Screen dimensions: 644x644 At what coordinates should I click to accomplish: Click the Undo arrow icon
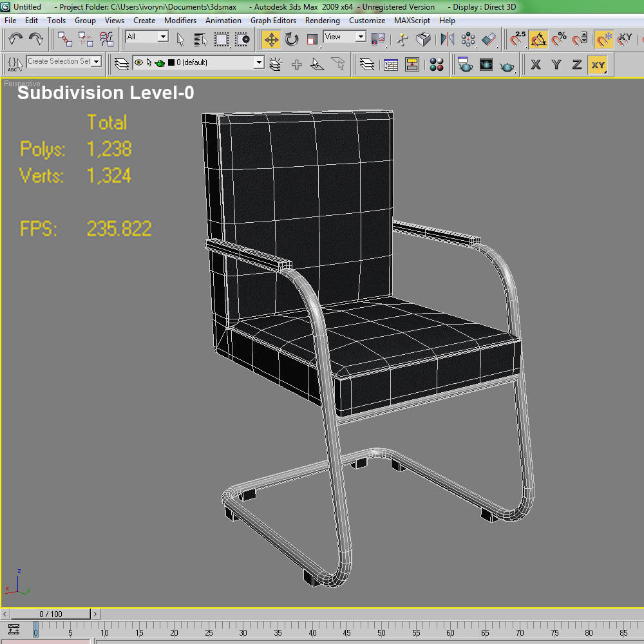coord(15,39)
